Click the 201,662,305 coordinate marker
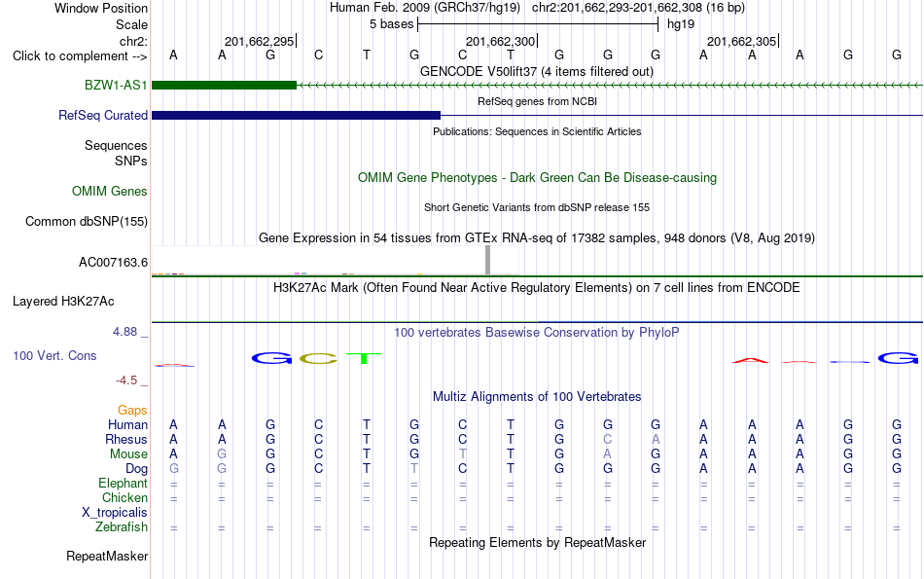 point(741,41)
